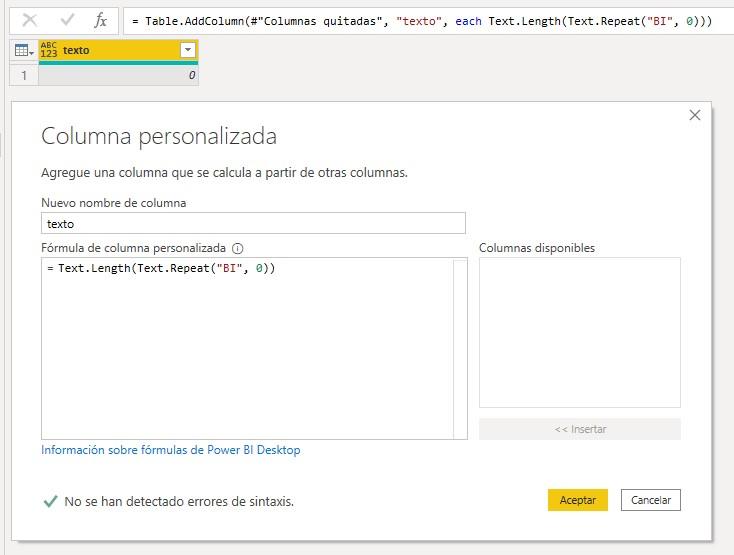Click into the formula bar text

(420, 20)
